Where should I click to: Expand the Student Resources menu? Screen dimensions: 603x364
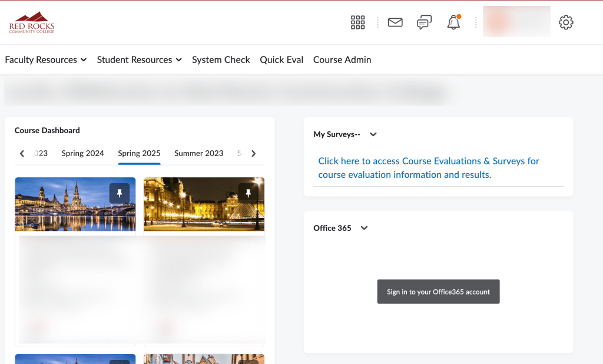139,59
